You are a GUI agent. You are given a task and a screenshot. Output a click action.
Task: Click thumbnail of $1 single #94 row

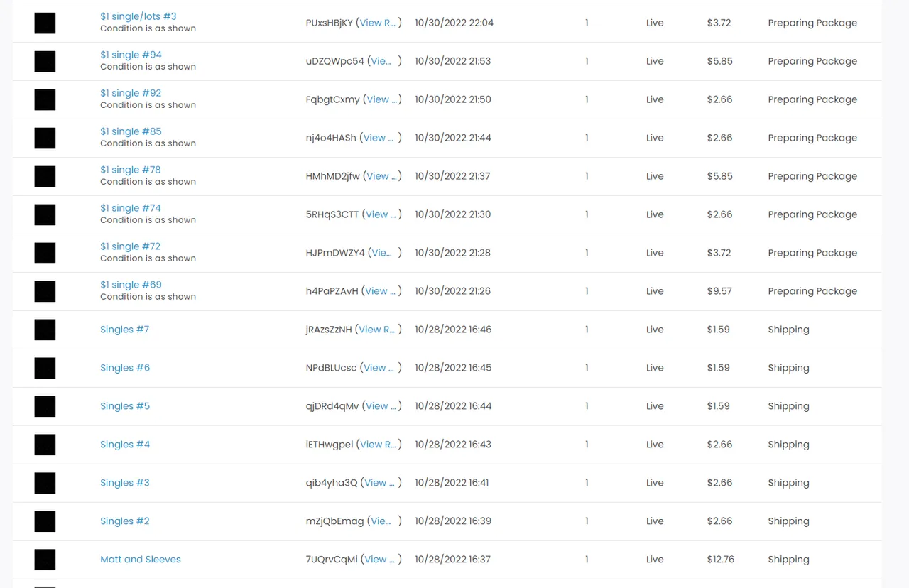pyautogui.click(x=45, y=61)
